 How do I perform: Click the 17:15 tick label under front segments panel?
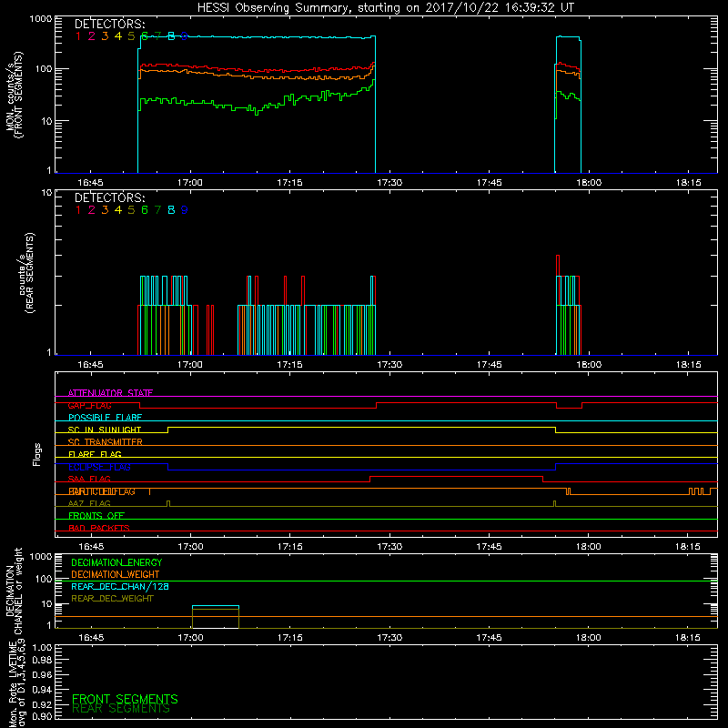click(x=289, y=183)
